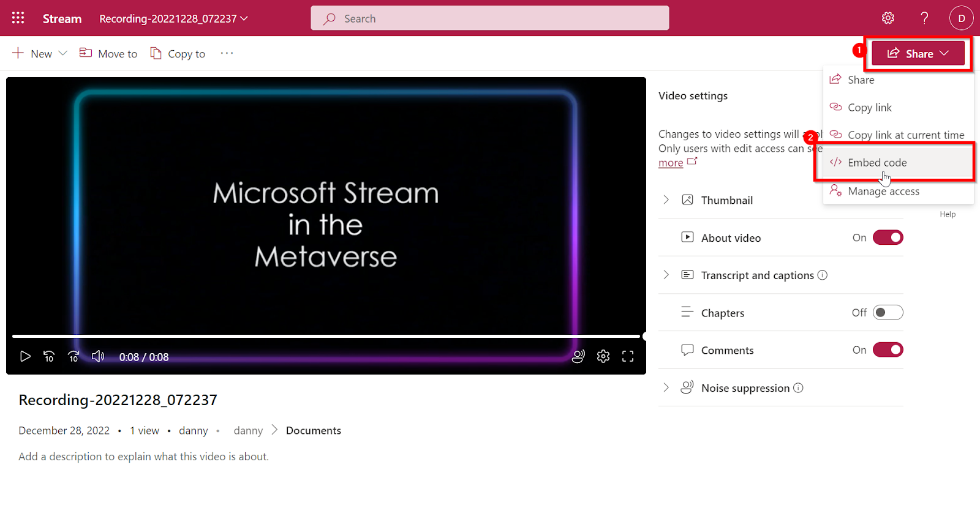980x519 pixels.
Task: Mute the video volume speaker icon
Action: tap(97, 356)
